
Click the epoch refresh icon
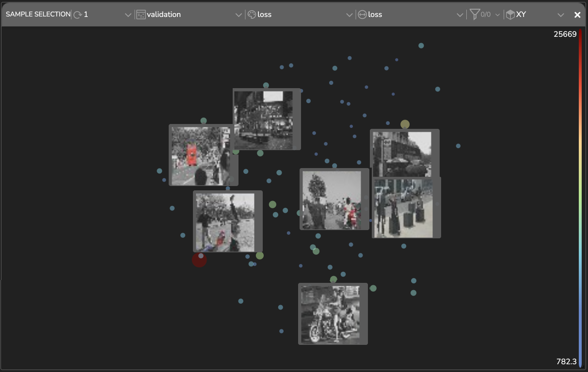coord(78,15)
